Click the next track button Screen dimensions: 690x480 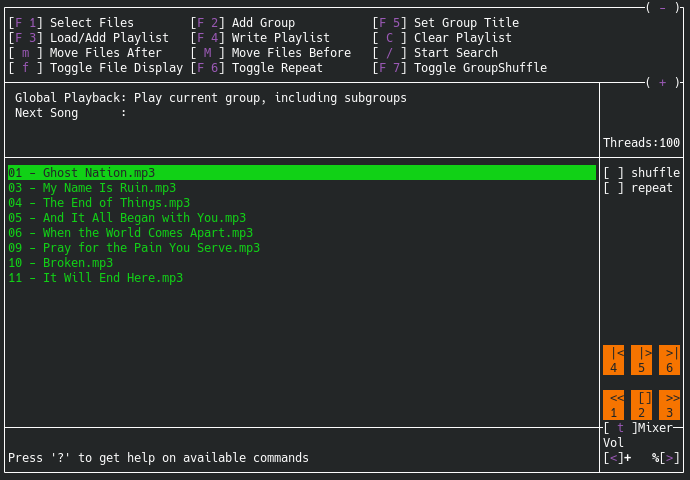click(670, 360)
